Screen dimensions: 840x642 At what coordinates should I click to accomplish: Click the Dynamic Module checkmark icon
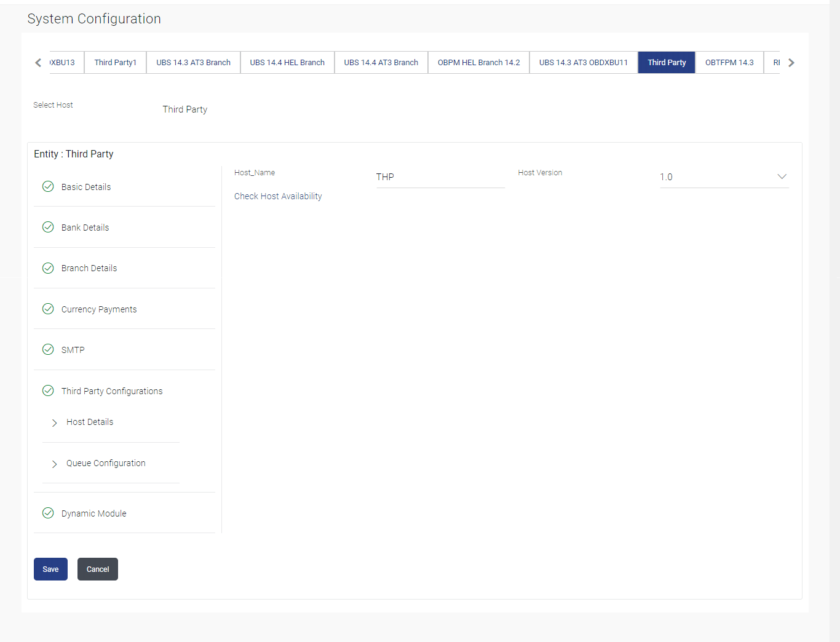point(48,513)
